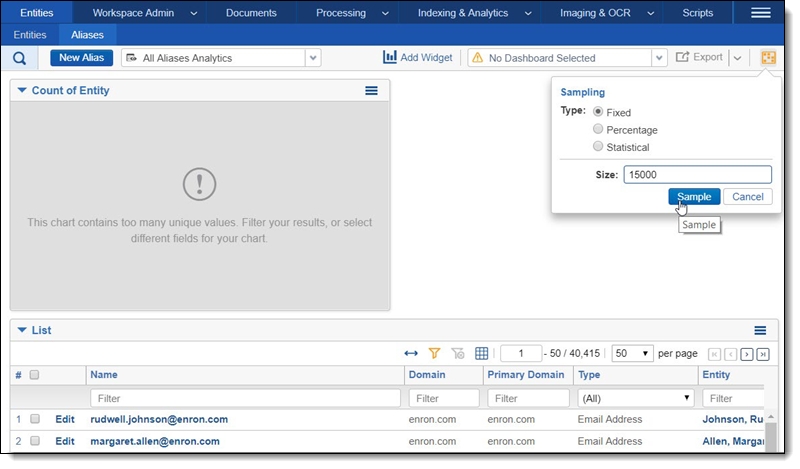
Task: Open the grid style icon in list toolbar
Action: point(481,354)
